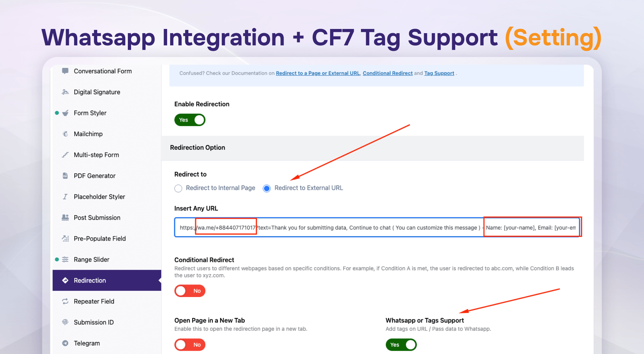Click the Multi-step Form stairs icon
The height and width of the screenshot is (354, 644).
65,155
